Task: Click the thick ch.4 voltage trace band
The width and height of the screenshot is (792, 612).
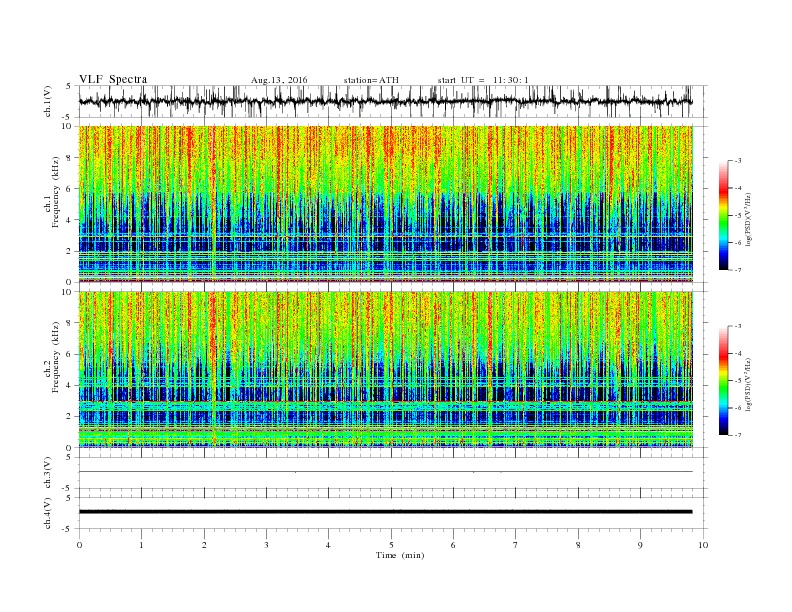Action: [x=385, y=512]
